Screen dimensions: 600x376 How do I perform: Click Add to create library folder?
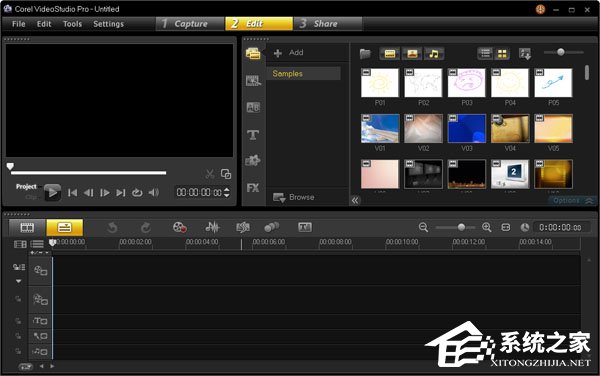(289, 53)
